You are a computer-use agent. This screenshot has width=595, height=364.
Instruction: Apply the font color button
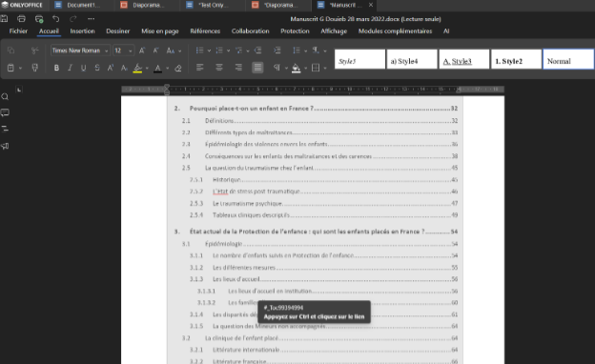click(x=158, y=69)
